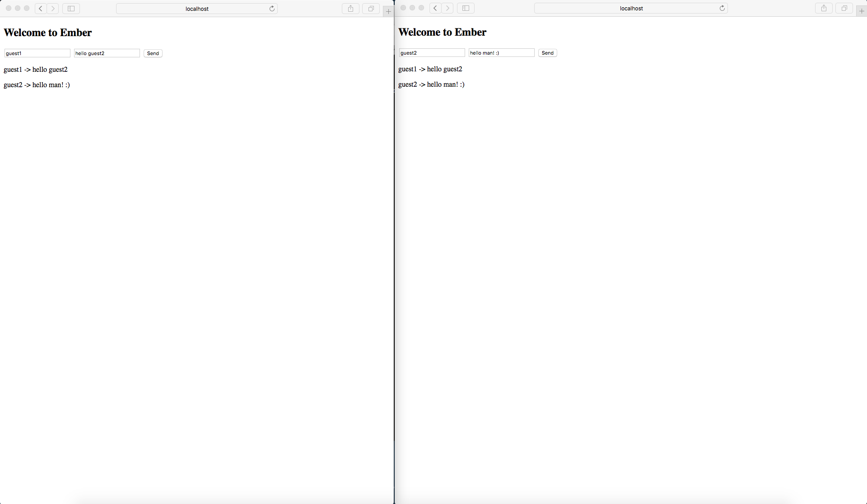Close the right Safari window
The width and height of the screenshot is (867, 504).
(x=403, y=8)
